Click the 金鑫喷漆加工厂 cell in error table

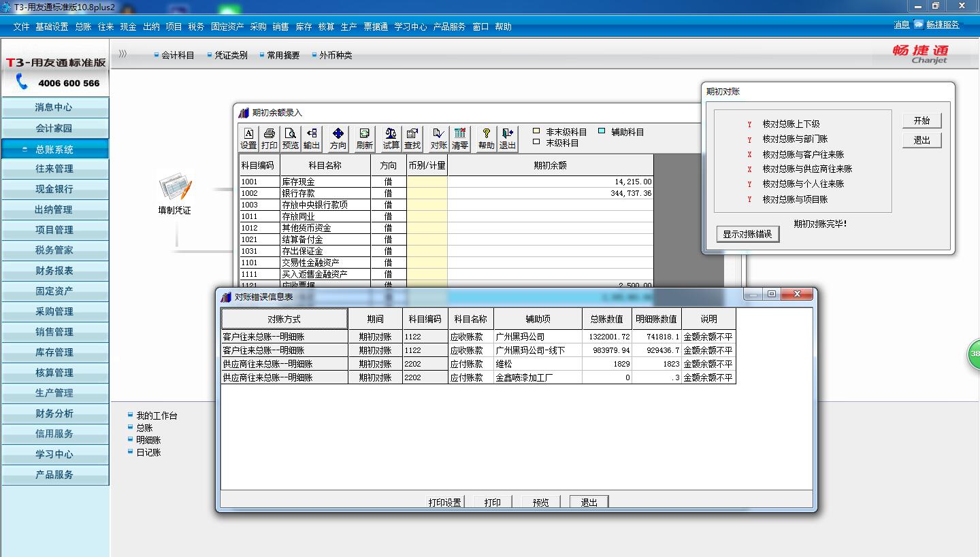(538, 377)
